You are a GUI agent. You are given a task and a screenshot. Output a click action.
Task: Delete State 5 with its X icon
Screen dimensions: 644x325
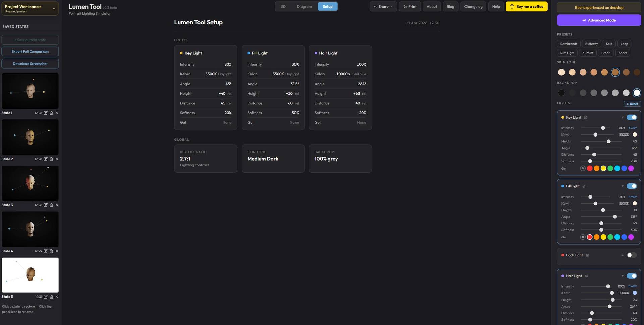[x=57, y=297]
